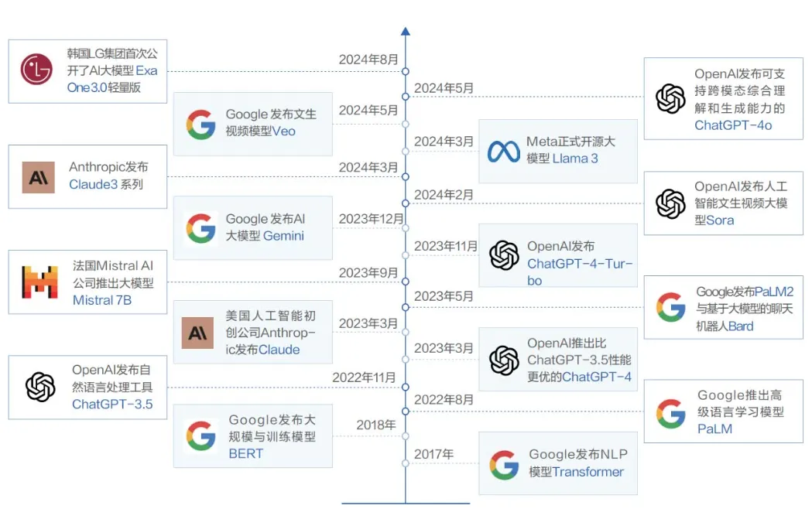Click the timeline arrow tip at top
Screen dimensions: 812x519
click(405, 31)
